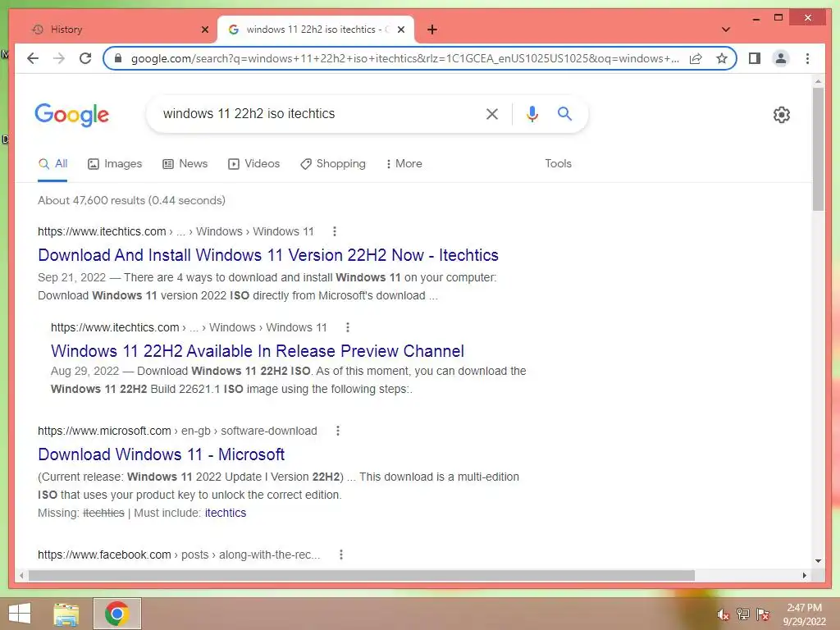Click the facebook.com posts result URL

(x=179, y=555)
